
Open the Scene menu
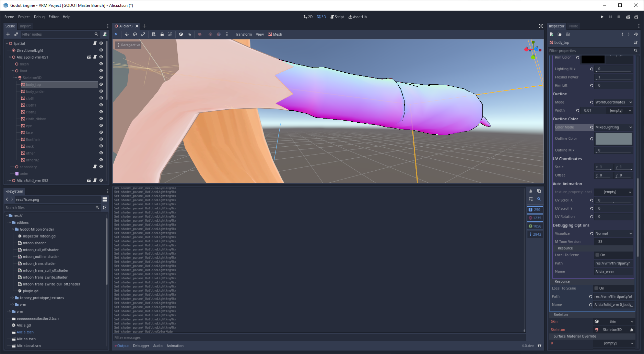(9, 17)
